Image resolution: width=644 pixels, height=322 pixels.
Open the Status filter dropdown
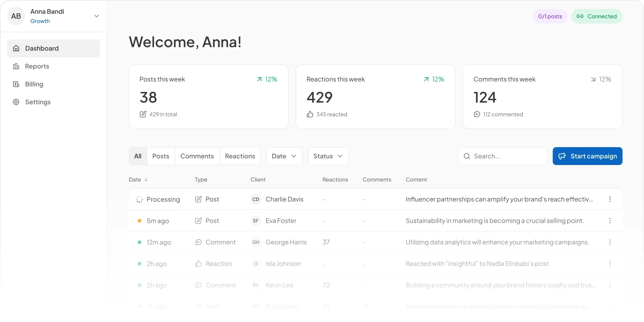click(328, 156)
